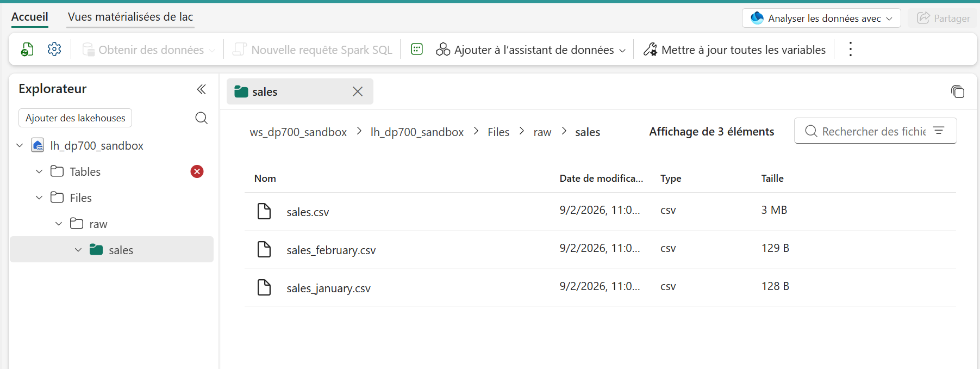Select the sales folder tab

(x=299, y=91)
